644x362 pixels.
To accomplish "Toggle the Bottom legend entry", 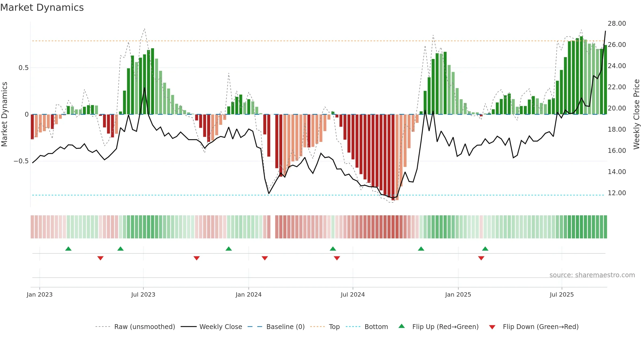I will (x=367, y=327).
